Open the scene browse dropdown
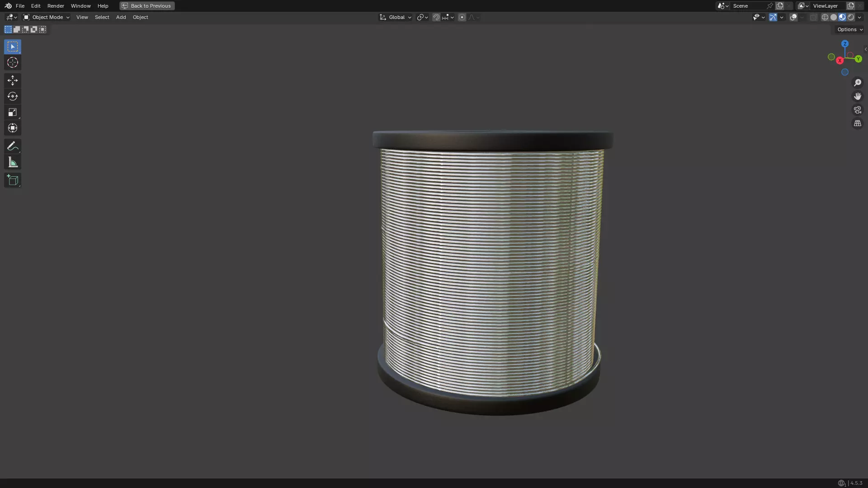The height and width of the screenshot is (488, 868). click(x=723, y=6)
